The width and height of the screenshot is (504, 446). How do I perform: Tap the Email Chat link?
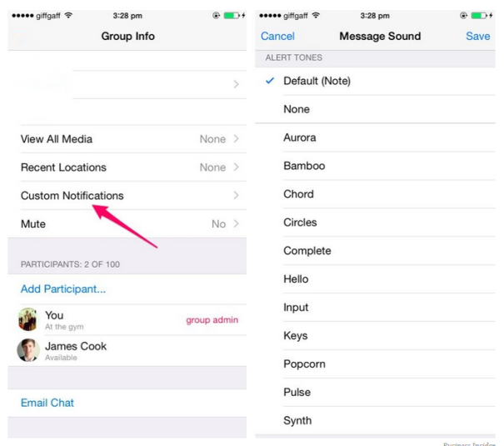pos(47,403)
